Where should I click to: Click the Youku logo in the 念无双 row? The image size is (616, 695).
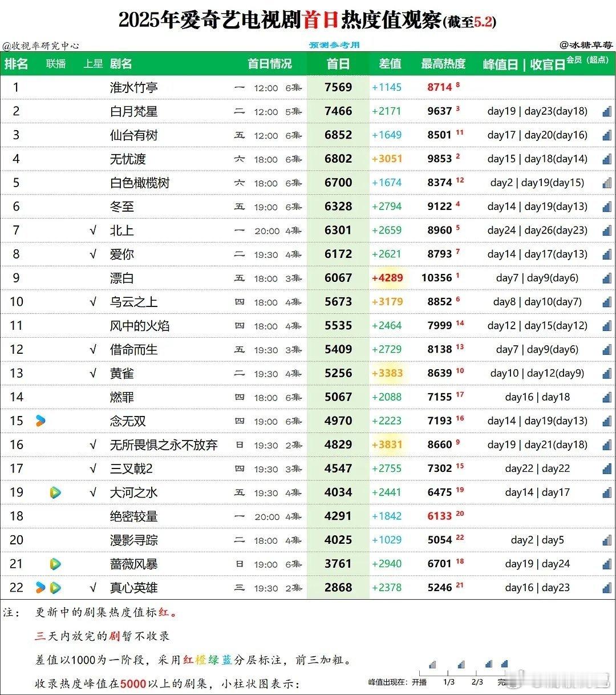click(x=40, y=421)
